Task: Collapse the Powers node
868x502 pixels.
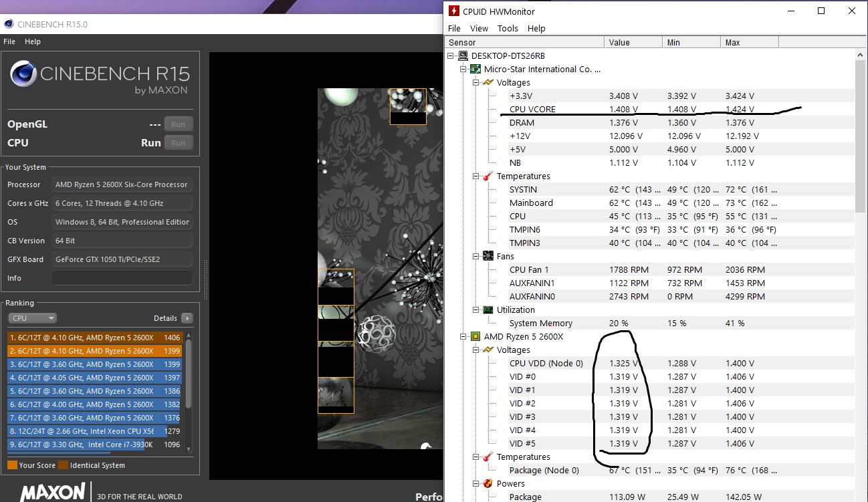Action: 476,483
